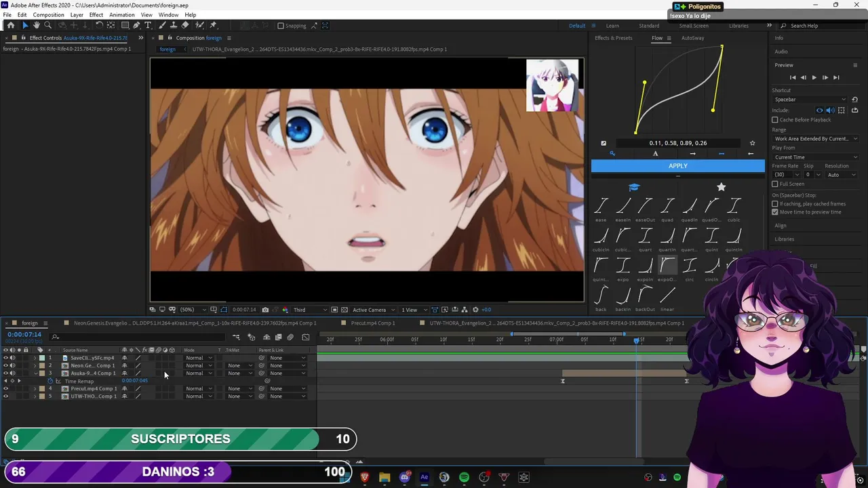Go to the Home screen icon
This screenshot has height=488, width=868.
(11, 25)
